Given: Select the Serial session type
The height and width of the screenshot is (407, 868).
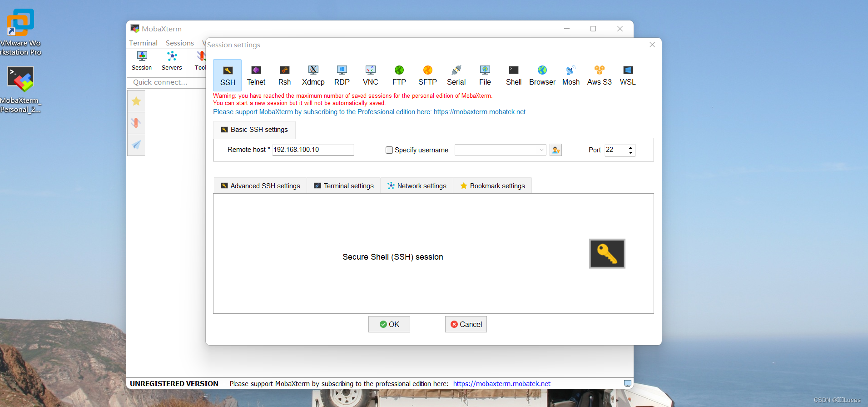Looking at the screenshot, I should 456,75.
